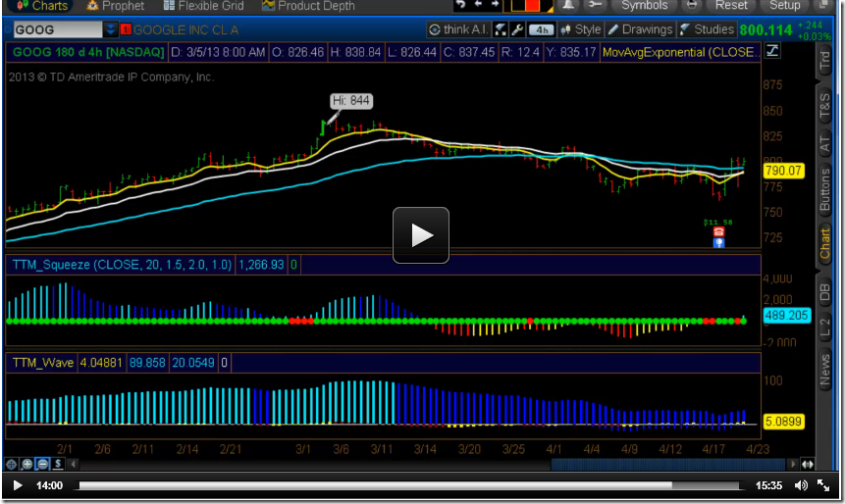Click the detach window icon

(822, 5)
